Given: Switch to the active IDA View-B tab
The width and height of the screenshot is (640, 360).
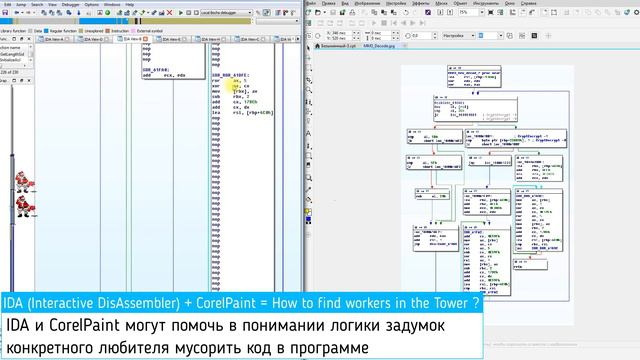Looking at the screenshot, I should pyautogui.click(x=132, y=39).
